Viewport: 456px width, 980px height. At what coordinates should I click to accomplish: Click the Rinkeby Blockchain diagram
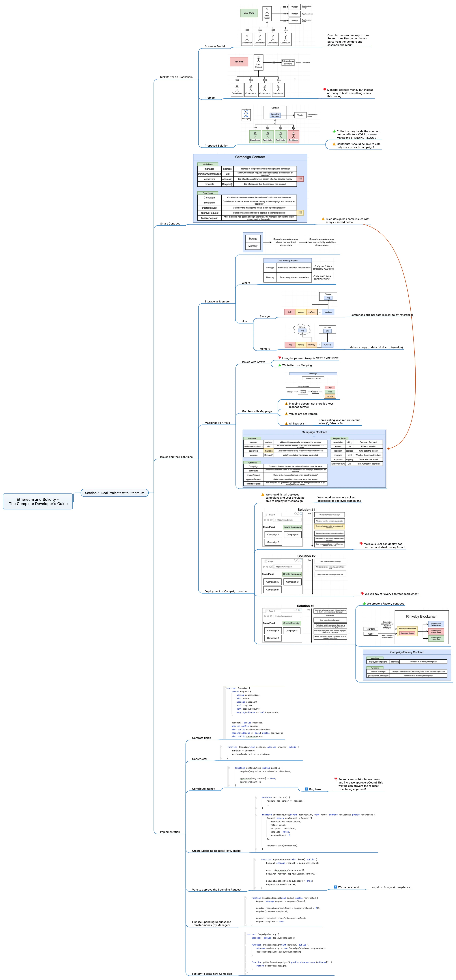[x=422, y=627]
